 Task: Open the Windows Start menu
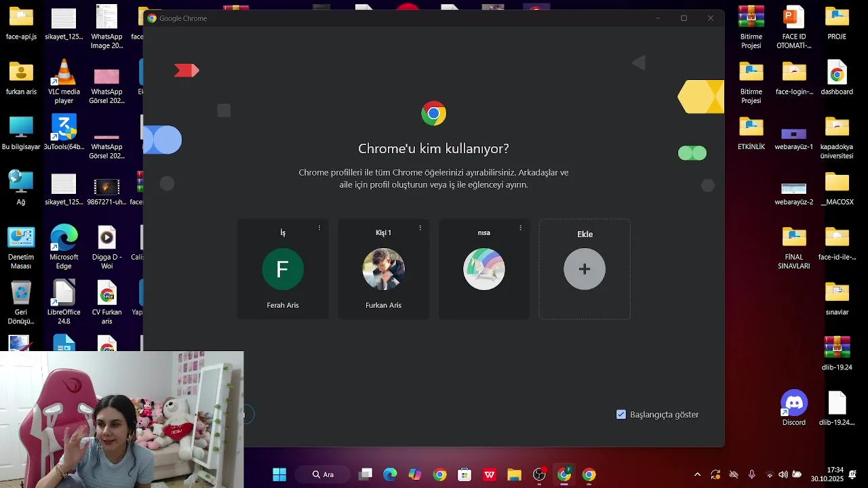click(279, 474)
